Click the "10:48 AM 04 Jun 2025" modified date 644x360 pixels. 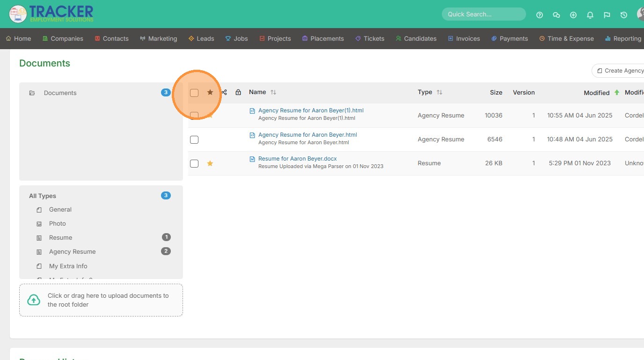pos(580,140)
